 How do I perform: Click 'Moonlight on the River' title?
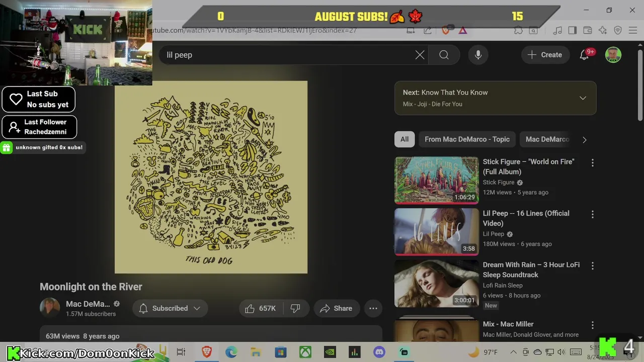click(91, 287)
